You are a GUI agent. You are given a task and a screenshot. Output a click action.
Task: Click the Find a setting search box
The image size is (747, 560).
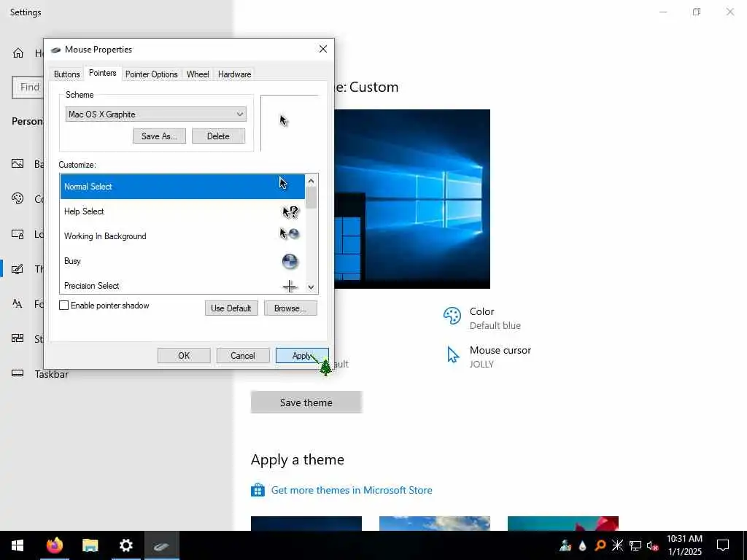click(28, 87)
